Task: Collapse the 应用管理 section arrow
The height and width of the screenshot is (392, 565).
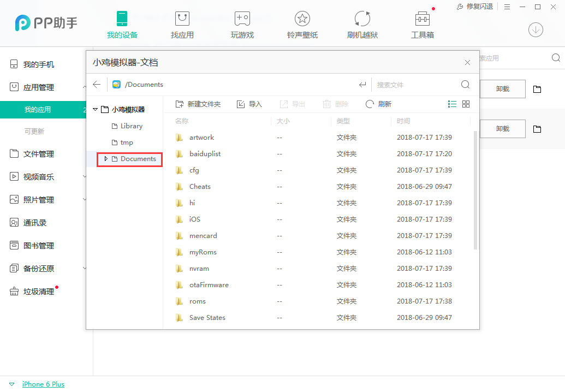Action: point(84,87)
